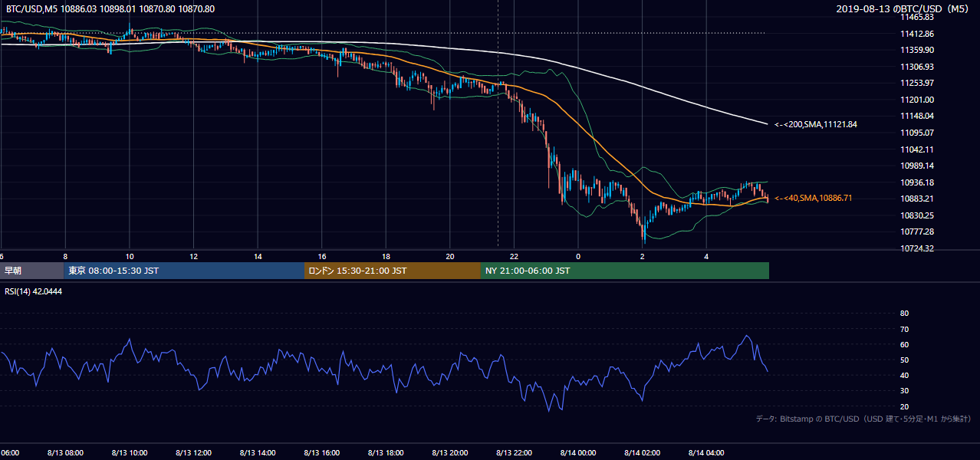Click RSI axis level 40
Image resolution: width=980 pixels, height=460 pixels.
(x=904, y=375)
